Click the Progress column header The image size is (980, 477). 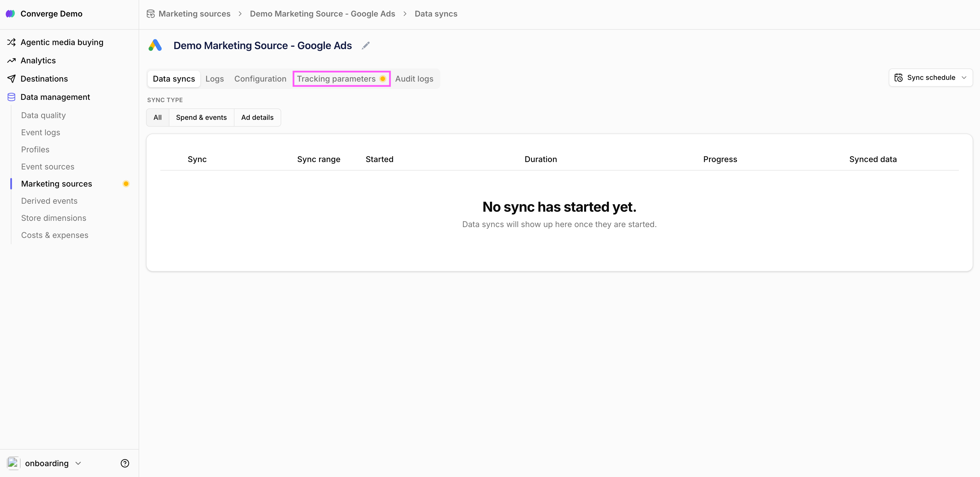coord(720,159)
